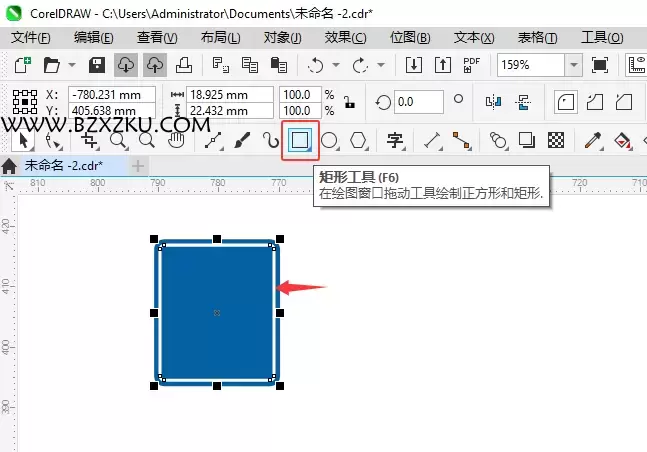Select the Pan hand tool

176,141
